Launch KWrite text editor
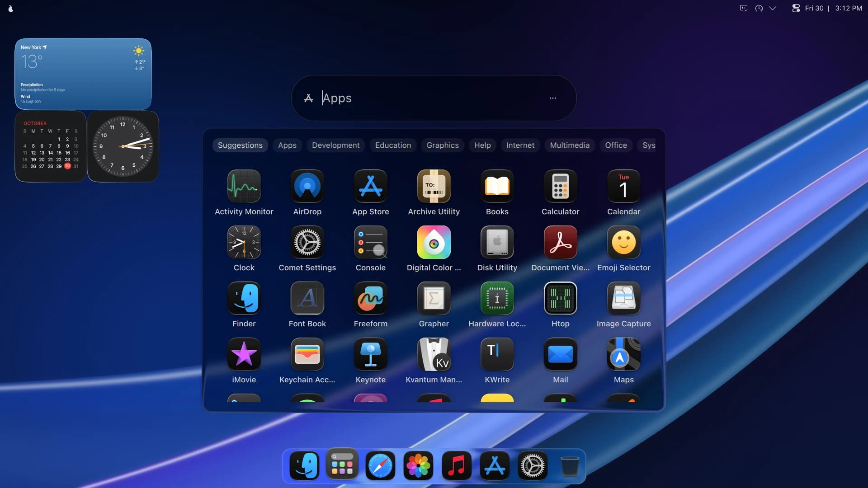The width and height of the screenshot is (868, 488). coord(497,354)
